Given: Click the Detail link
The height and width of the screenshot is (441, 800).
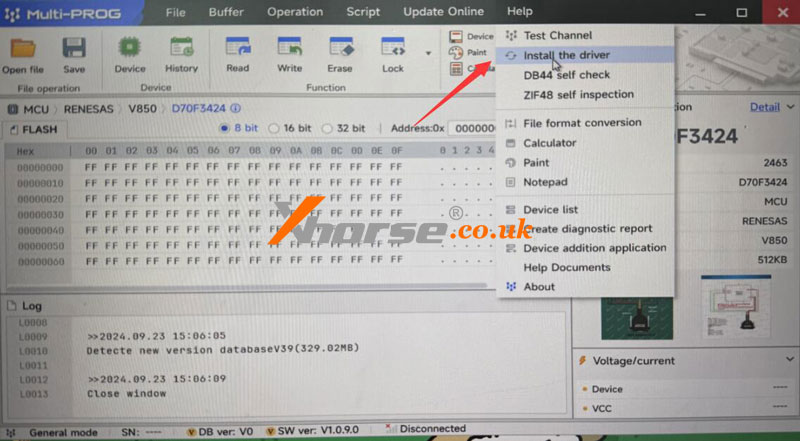Looking at the screenshot, I should tap(764, 107).
